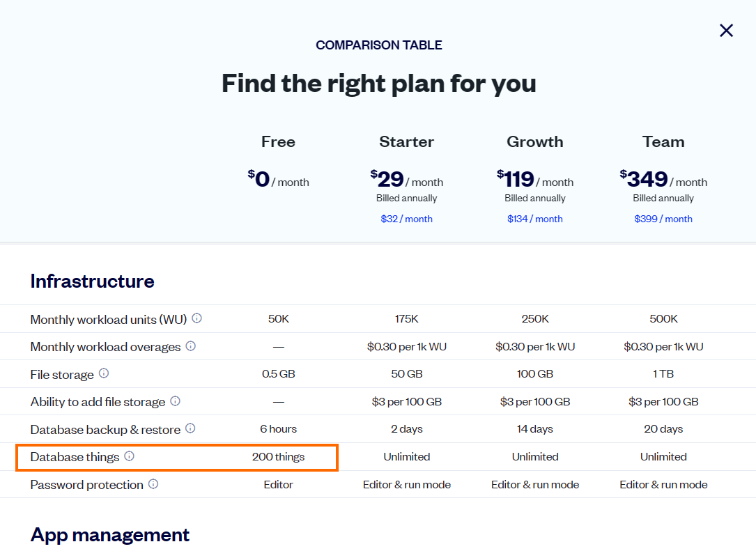Select the $399 / month Team pricing link
The image size is (756, 558).
point(663,219)
